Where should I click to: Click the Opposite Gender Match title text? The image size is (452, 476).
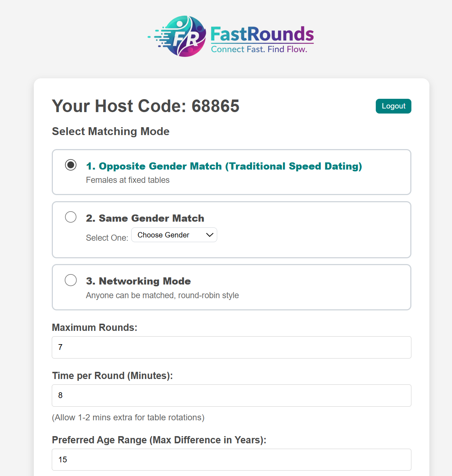click(224, 166)
